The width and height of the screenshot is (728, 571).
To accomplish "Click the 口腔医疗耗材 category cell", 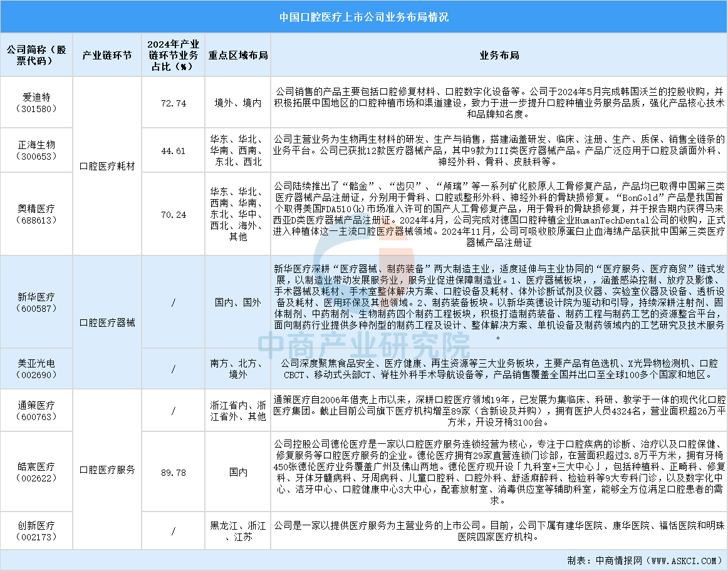I will tap(107, 166).
